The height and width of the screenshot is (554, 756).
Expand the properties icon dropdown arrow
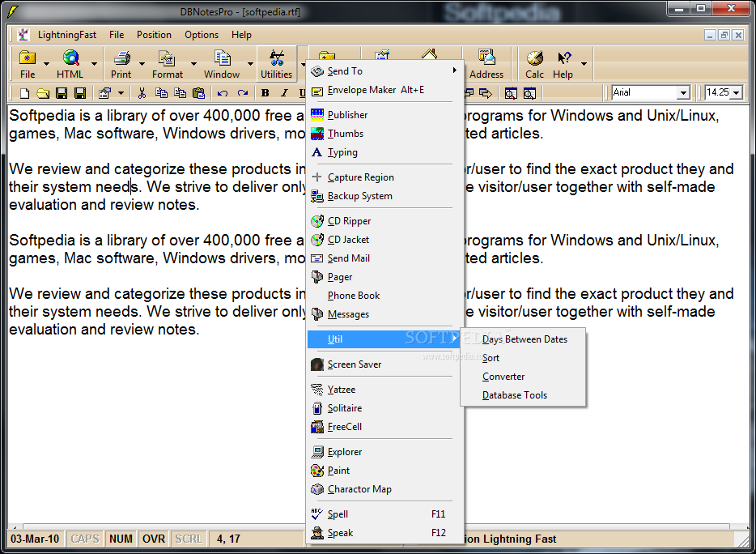(121, 93)
